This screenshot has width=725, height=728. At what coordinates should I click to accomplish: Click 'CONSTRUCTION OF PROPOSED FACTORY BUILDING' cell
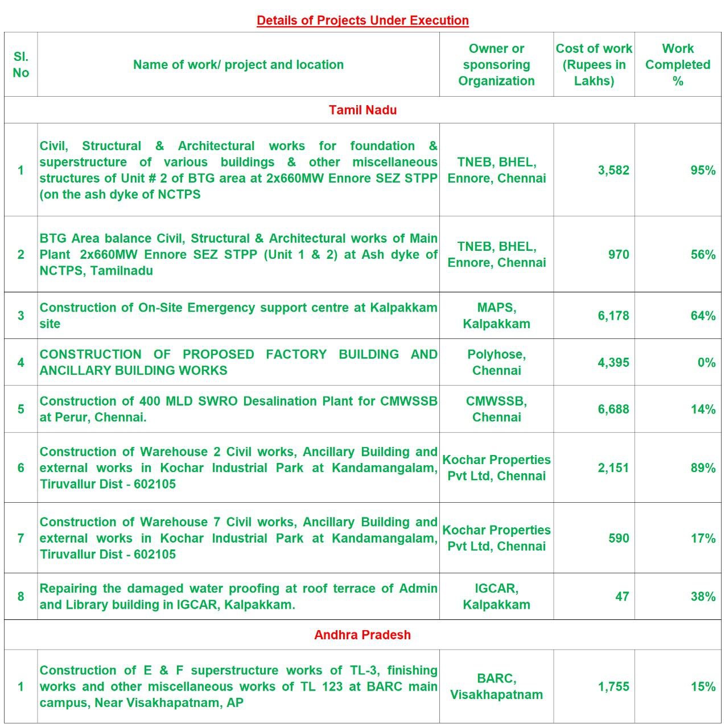point(238,362)
